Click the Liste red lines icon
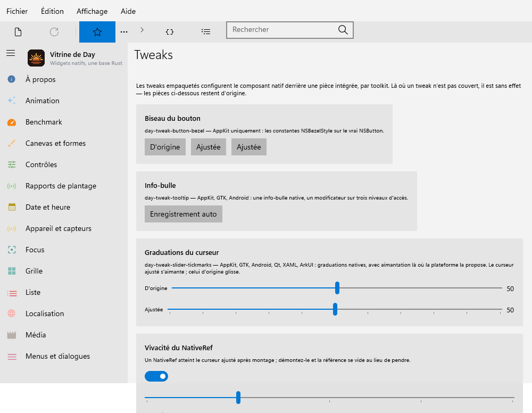Image resolution: width=532 pixels, height=413 pixels. [12, 293]
